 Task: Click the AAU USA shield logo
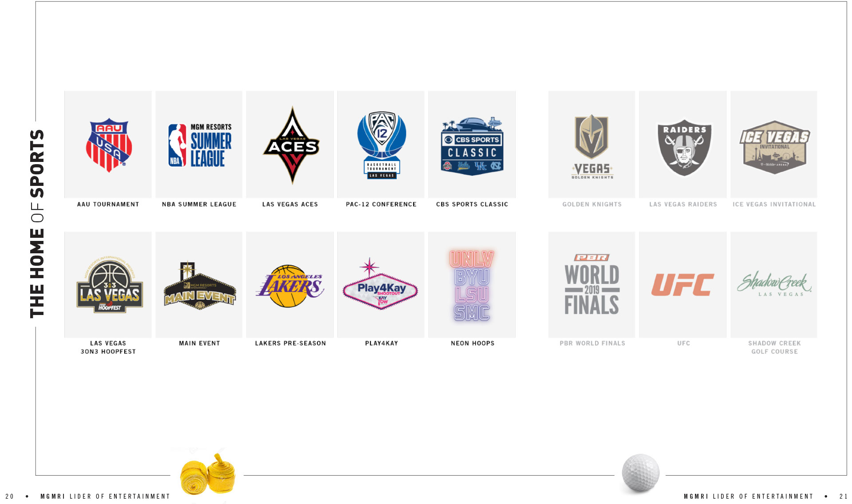[109, 145]
